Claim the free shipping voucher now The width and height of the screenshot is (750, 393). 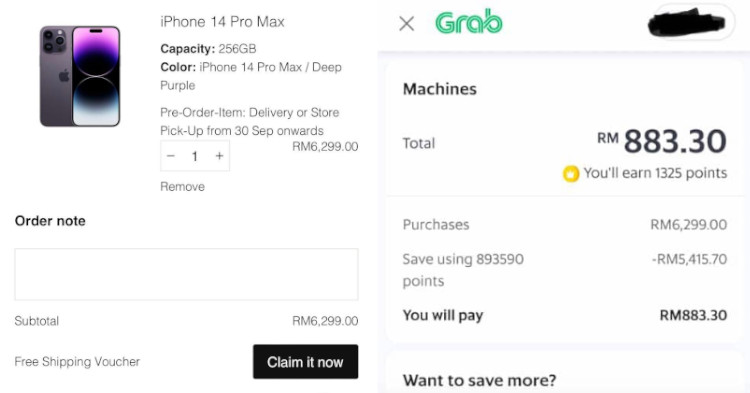305,362
